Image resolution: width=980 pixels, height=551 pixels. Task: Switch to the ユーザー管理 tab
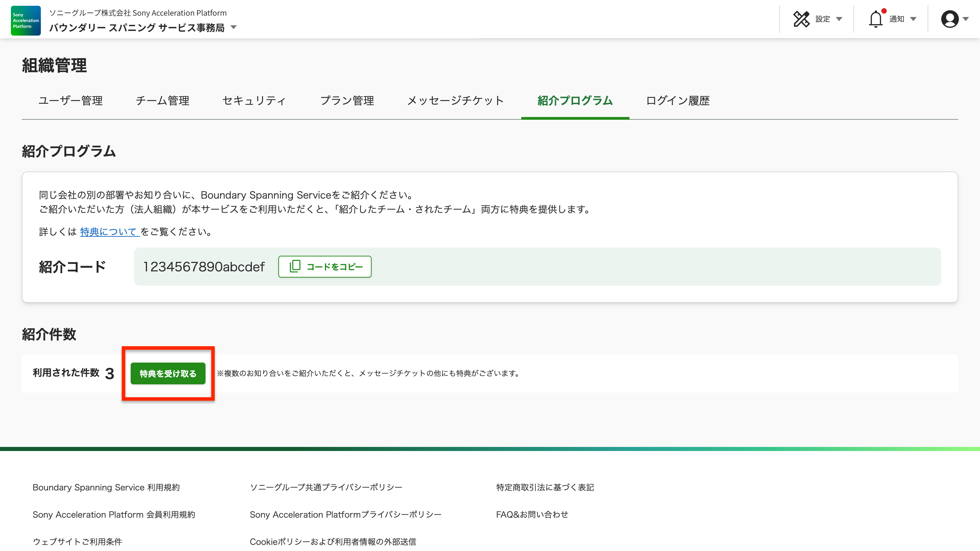tap(70, 100)
